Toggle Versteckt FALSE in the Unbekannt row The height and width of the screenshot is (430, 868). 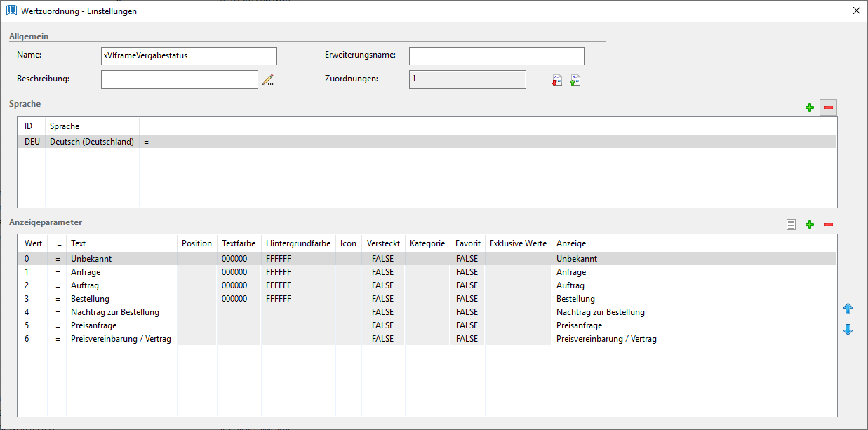pos(382,259)
